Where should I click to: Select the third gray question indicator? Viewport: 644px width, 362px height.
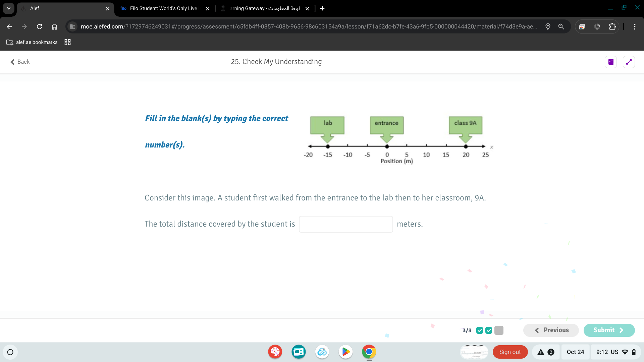pos(499,330)
